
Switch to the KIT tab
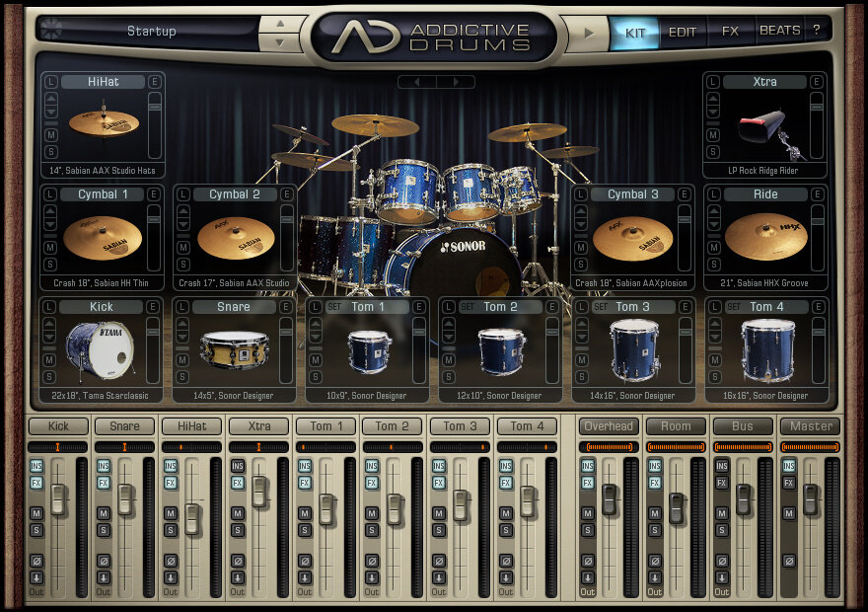pyautogui.click(x=635, y=33)
